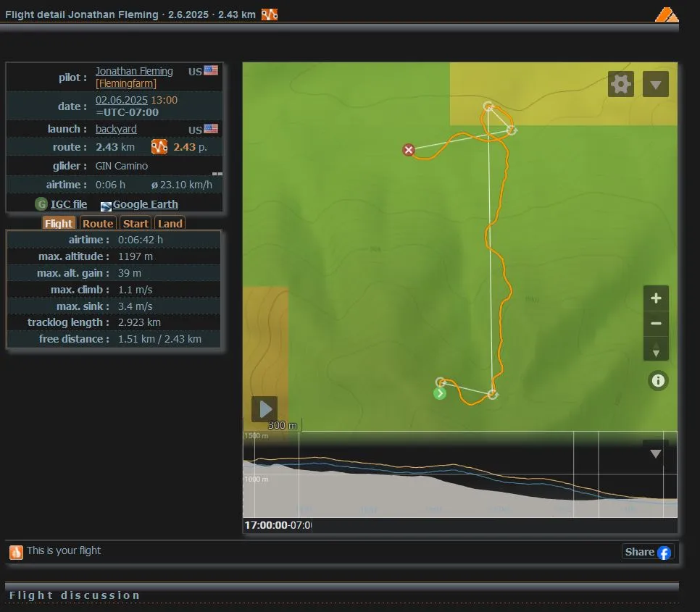700x612 pixels.
Task: Select the Flight tab
Action: (x=59, y=223)
